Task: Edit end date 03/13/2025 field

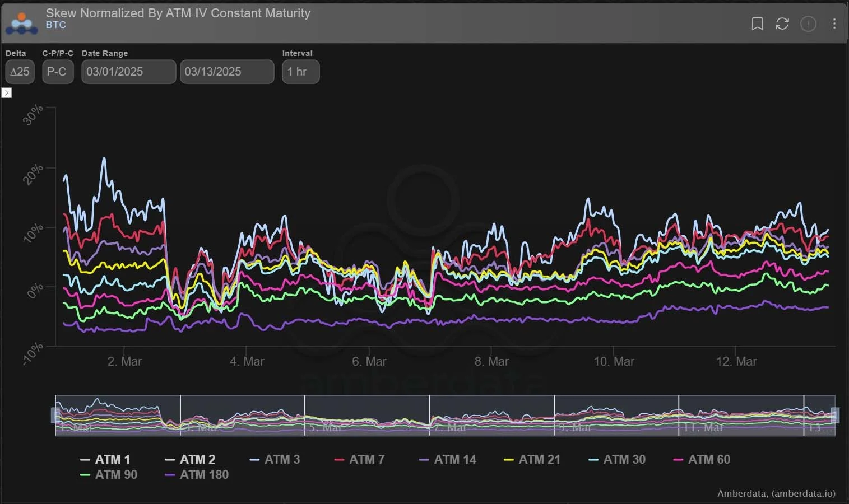Action: (x=227, y=72)
